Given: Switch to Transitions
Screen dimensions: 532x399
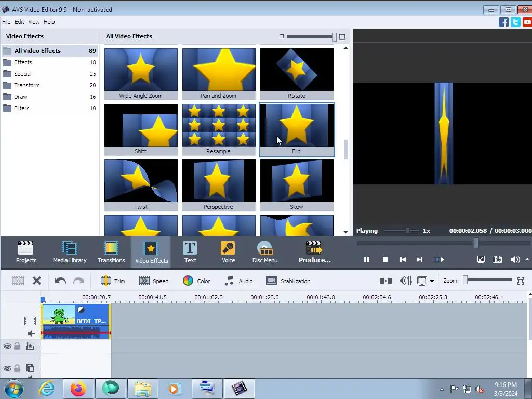Looking at the screenshot, I should pos(111,252).
